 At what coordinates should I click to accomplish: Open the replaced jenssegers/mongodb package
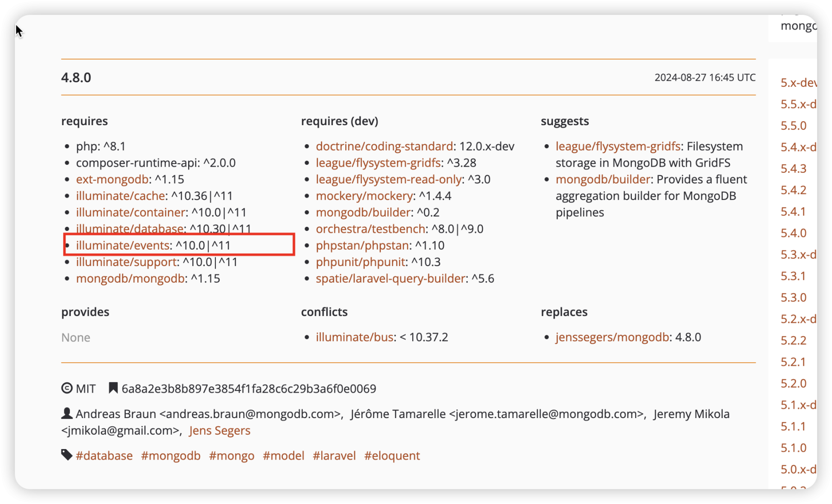pyautogui.click(x=612, y=337)
